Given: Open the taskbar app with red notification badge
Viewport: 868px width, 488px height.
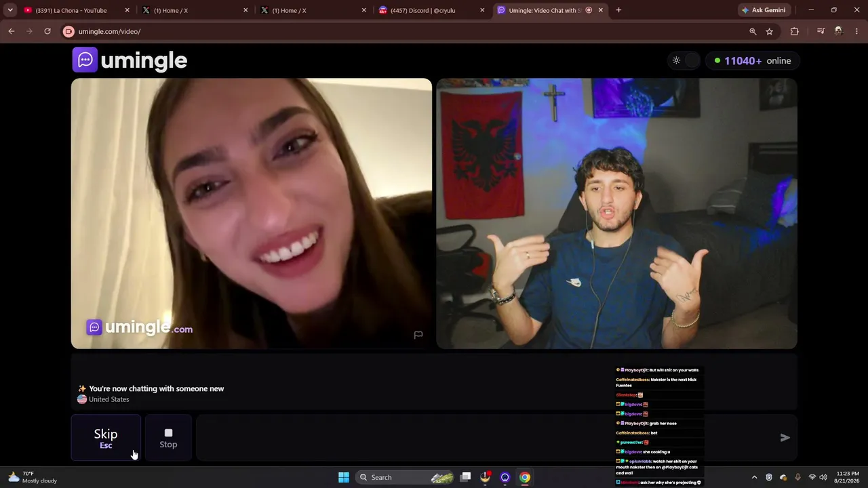Looking at the screenshot, I should 486,477.
